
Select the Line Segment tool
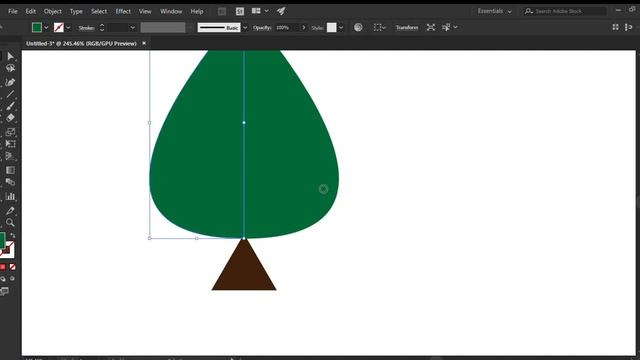click(10, 94)
